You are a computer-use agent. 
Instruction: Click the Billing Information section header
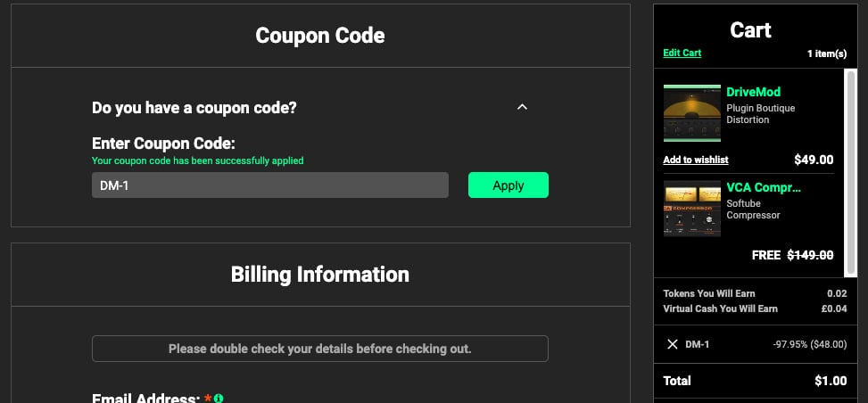point(320,275)
